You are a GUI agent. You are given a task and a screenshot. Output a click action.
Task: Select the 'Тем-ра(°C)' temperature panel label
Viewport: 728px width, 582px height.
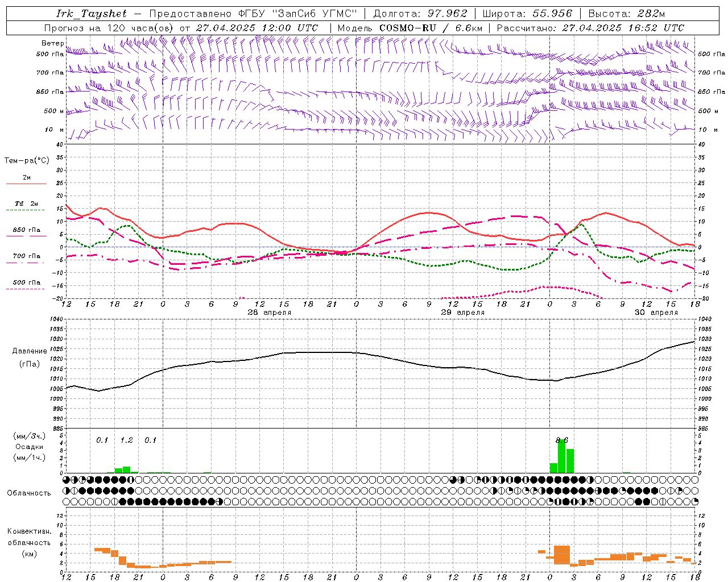pos(27,161)
